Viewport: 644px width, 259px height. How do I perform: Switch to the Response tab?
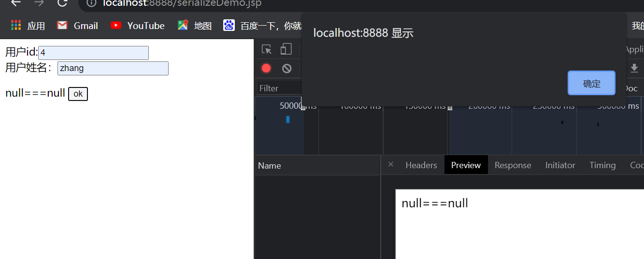513,165
